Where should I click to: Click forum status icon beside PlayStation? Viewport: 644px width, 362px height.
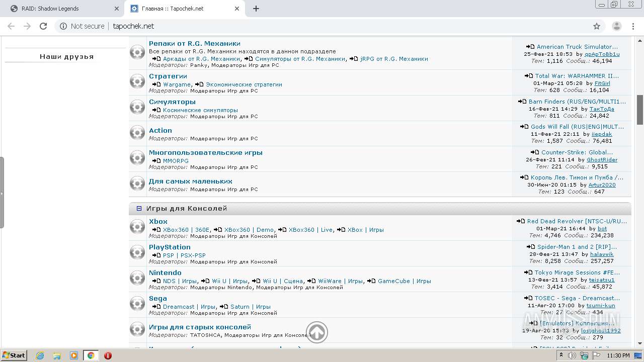coord(137,252)
